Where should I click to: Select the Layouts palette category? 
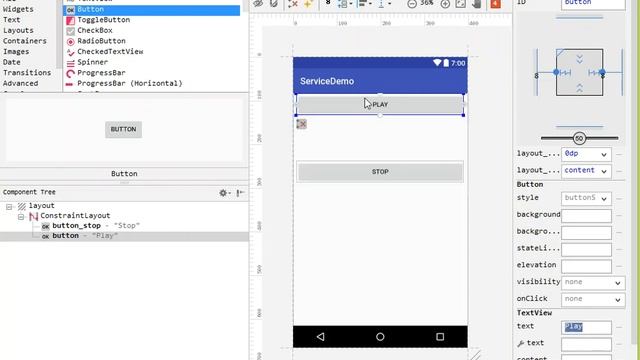click(x=18, y=30)
